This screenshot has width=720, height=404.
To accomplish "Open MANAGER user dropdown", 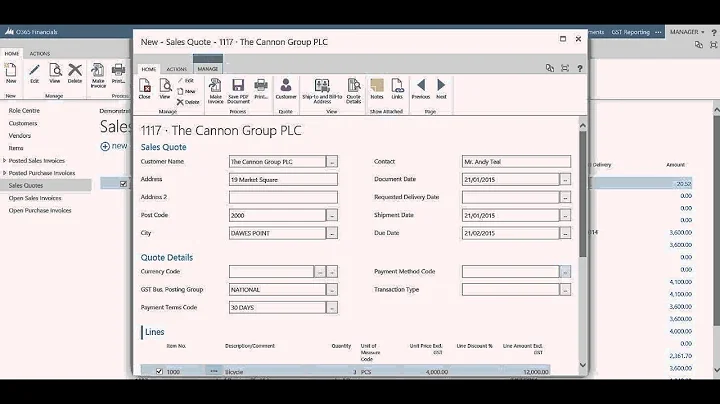I will (687, 32).
